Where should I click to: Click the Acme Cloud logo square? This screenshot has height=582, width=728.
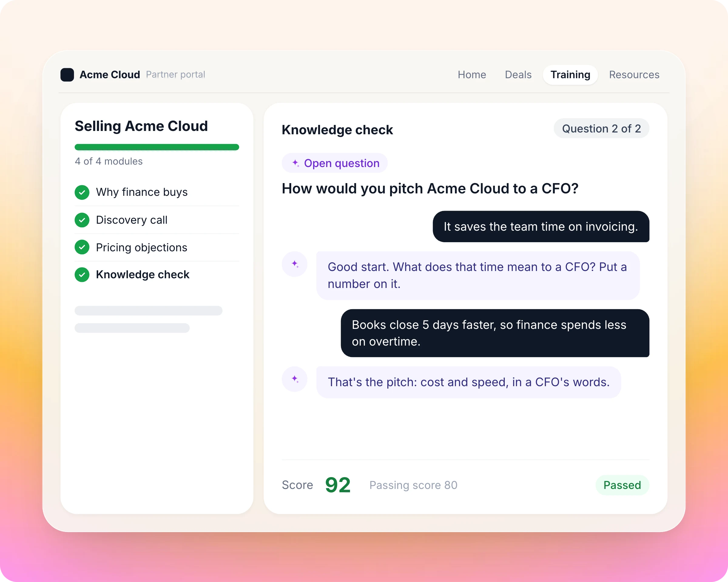pyautogui.click(x=67, y=75)
